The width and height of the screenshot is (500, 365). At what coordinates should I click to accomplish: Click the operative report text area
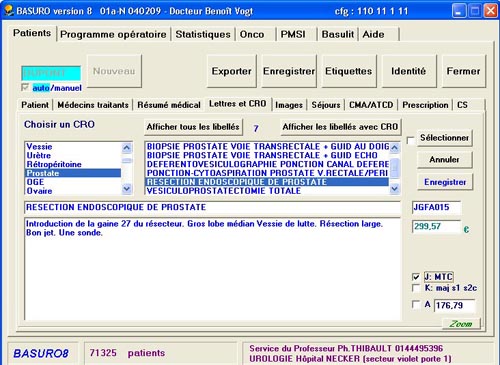click(212, 269)
